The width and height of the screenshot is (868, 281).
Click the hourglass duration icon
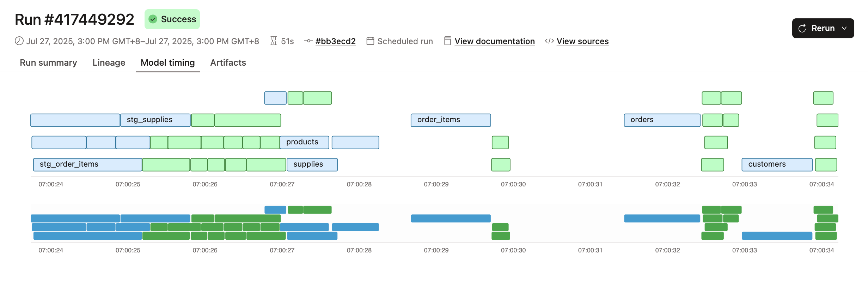274,41
